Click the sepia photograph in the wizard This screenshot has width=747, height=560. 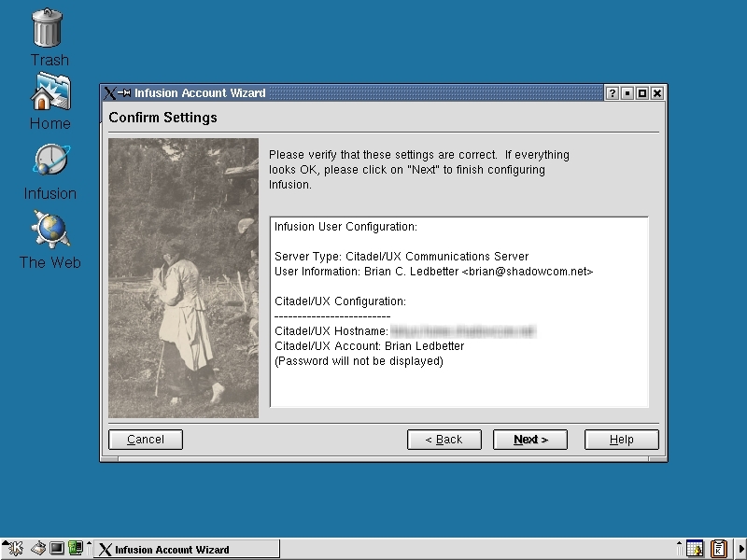click(x=183, y=278)
